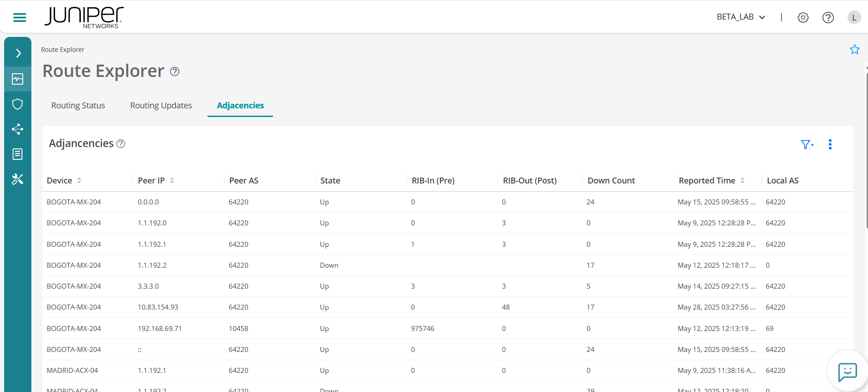The image size is (868, 392).
Task: Mark page as favorite with star
Action: click(x=854, y=50)
